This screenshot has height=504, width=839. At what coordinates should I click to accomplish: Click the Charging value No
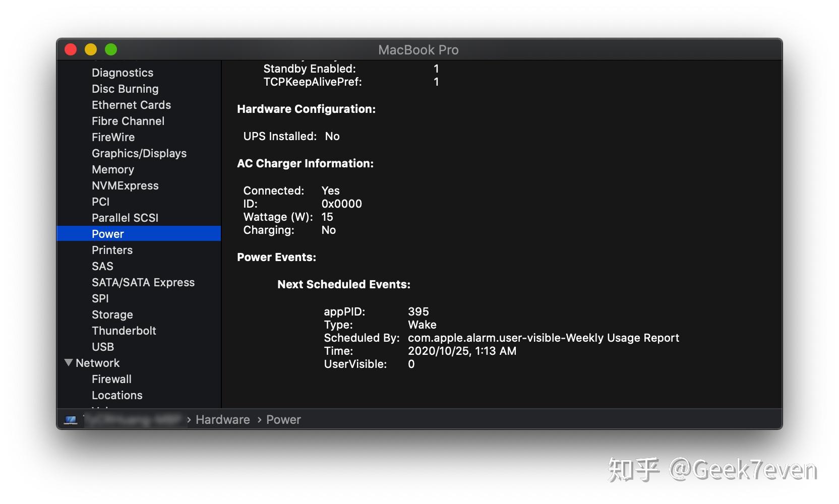329,230
